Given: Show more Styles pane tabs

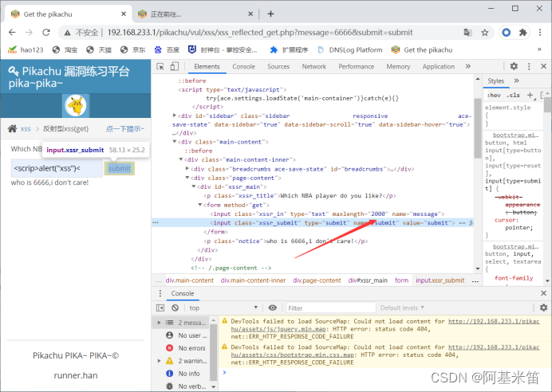Looking at the screenshot, I should 516,80.
